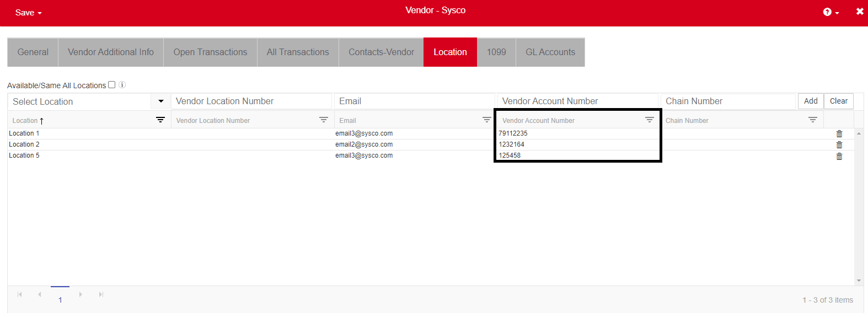Click the grid scrollbar up arrow
This screenshot has width=868, height=317.
859,133
